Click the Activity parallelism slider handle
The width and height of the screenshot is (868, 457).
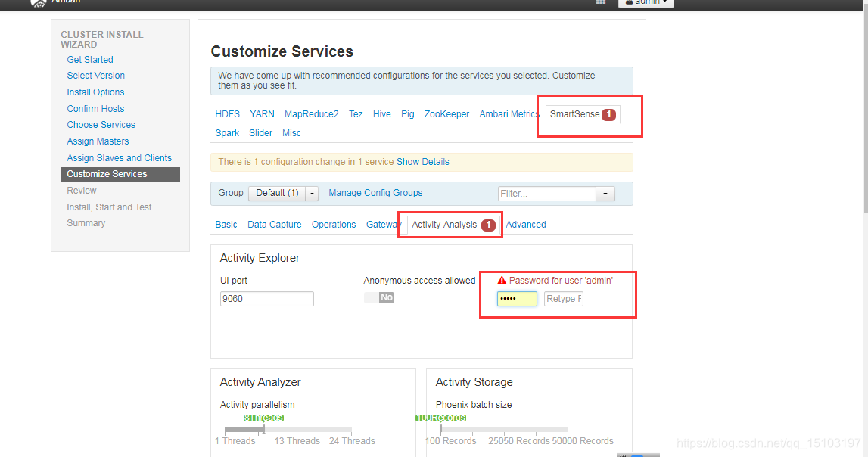coord(264,429)
